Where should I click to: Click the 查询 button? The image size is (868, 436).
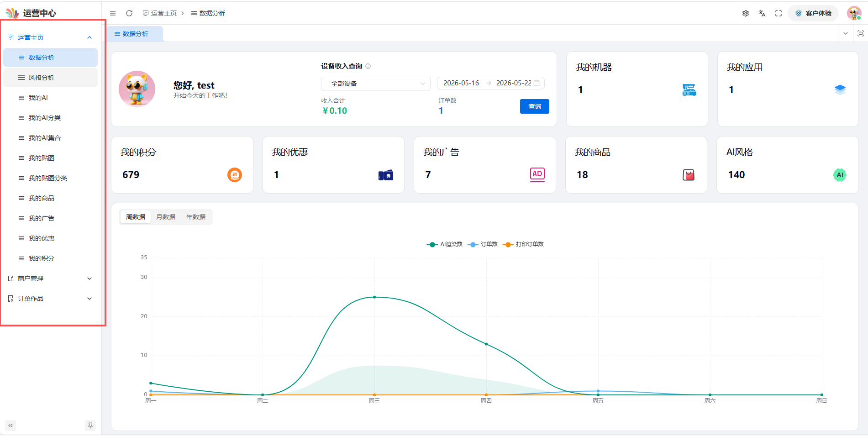[535, 106]
